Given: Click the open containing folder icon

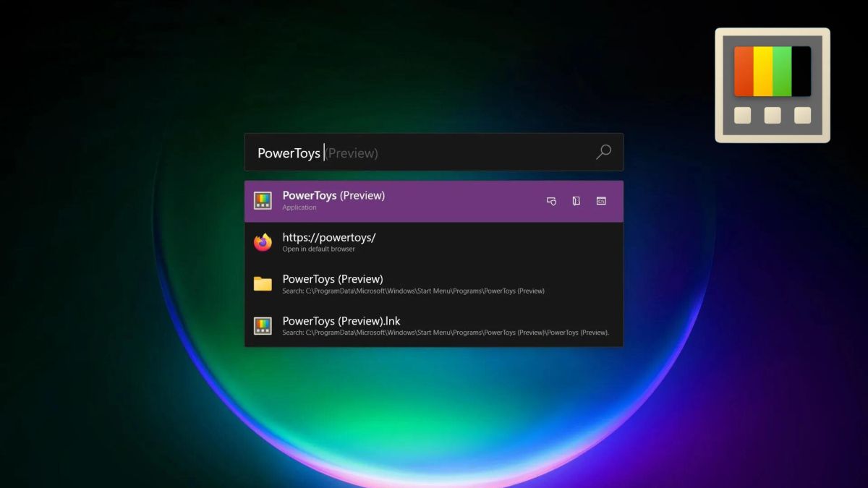Looking at the screenshot, I should click(x=576, y=201).
